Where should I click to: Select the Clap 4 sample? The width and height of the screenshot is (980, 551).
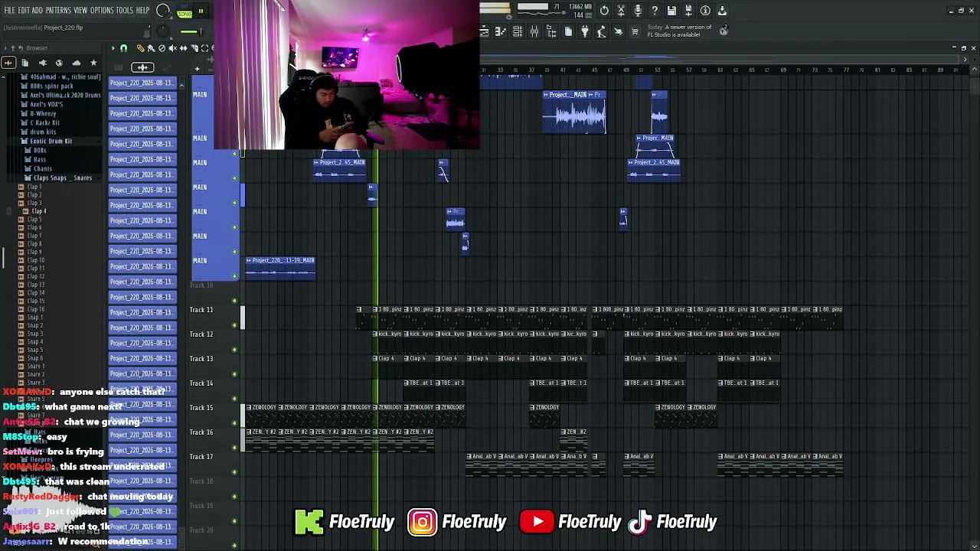tap(38, 211)
